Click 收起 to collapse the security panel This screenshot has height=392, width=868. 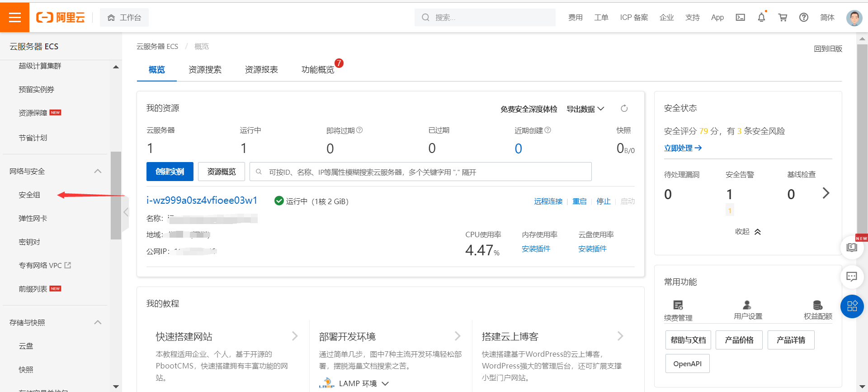coord(748,232)
